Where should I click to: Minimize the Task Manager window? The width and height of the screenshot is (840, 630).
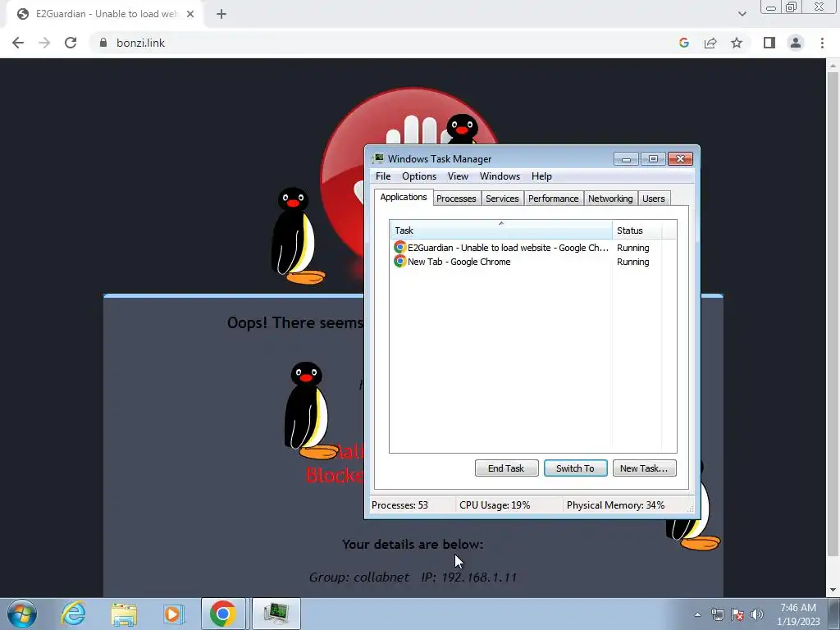[x=626, y=158]
